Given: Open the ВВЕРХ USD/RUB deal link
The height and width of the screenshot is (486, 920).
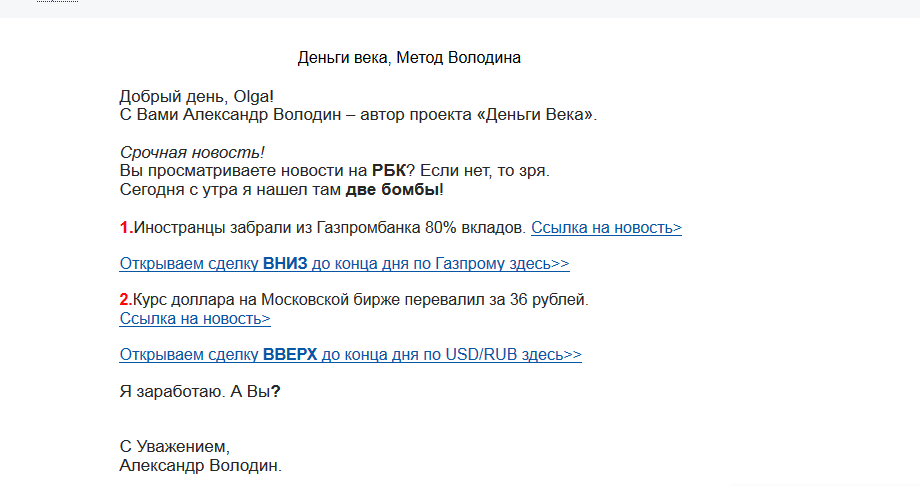Looking at the screenshot, I should [350, 355].
